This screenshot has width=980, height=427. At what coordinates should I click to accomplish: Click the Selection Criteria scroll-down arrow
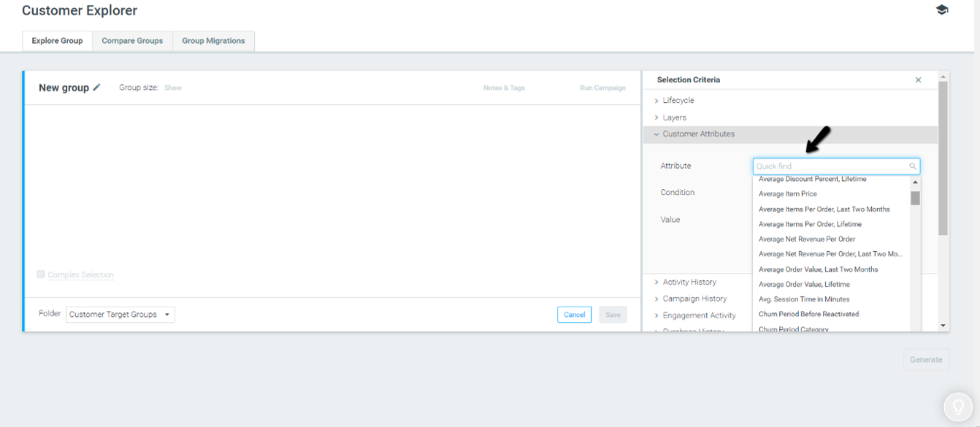943,326
